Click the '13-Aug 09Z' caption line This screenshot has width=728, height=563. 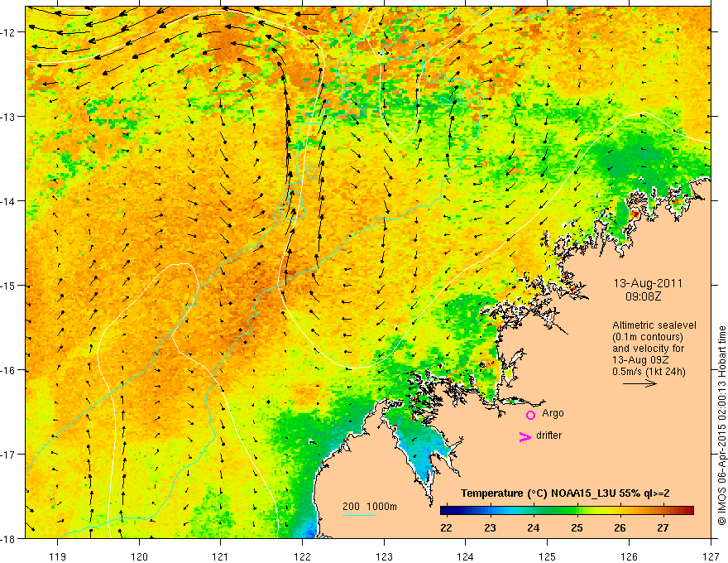coord(641,360)
